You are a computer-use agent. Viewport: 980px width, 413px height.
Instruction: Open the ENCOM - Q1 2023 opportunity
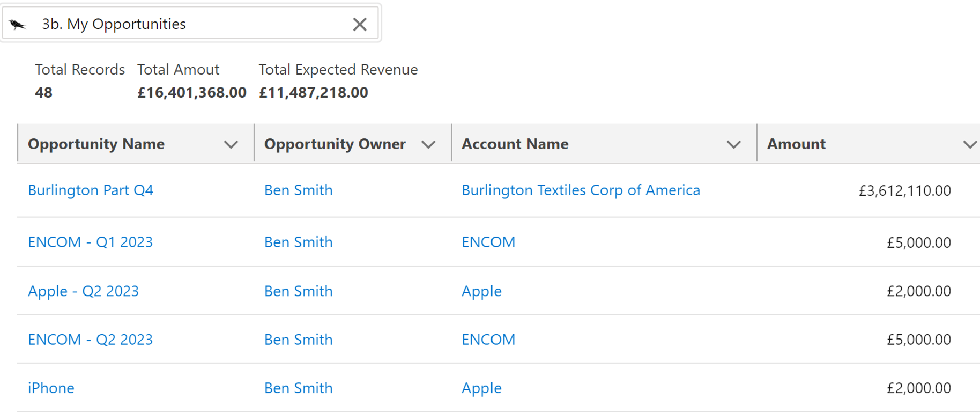[90, 242]
